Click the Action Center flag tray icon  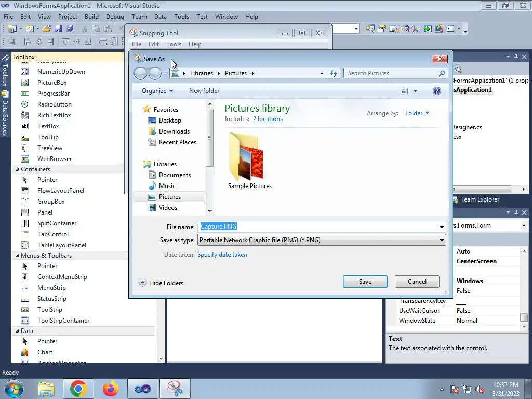[x=454, y=390]
